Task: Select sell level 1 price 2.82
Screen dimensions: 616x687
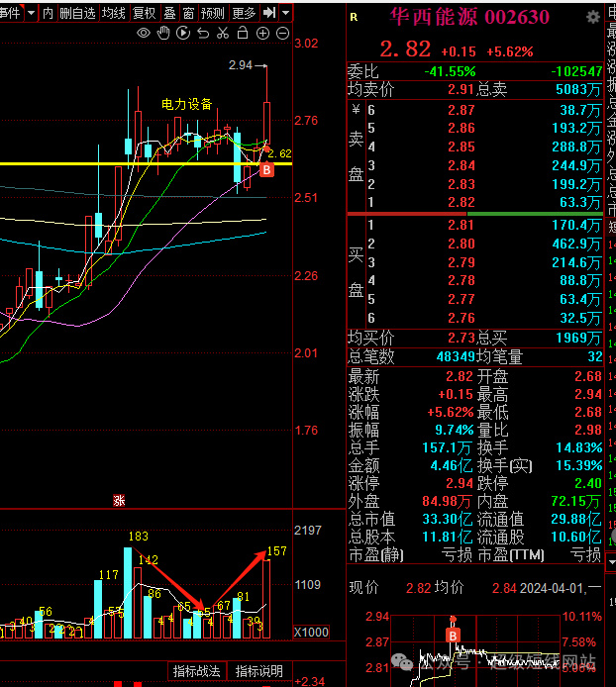Action: pyautogui.click(x=462, y=202)
